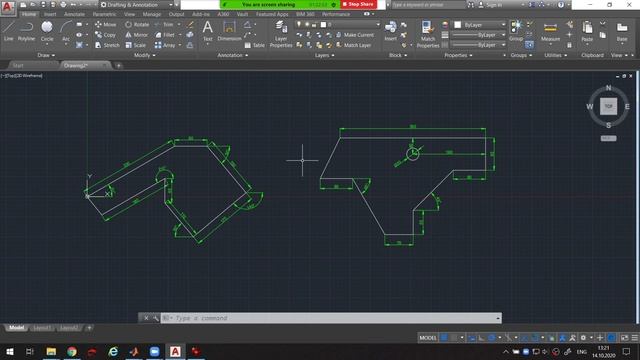Click Stop Share button
Viewport: 640px width, 360px height.
point(358,4)
